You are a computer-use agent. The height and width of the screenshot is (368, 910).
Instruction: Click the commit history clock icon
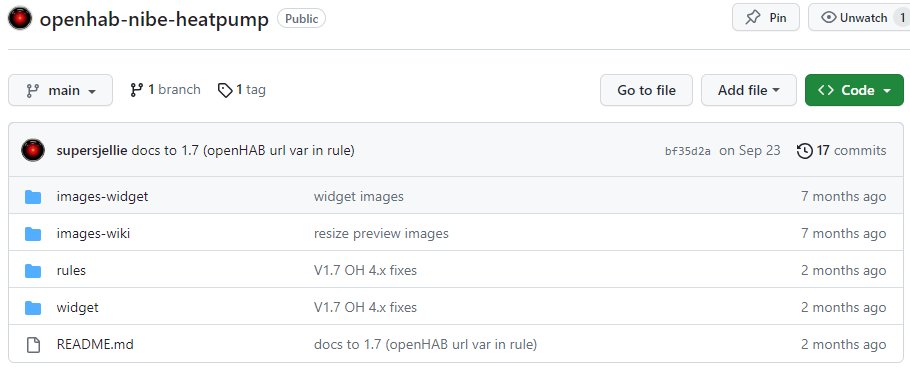click(x=804, y=151)
